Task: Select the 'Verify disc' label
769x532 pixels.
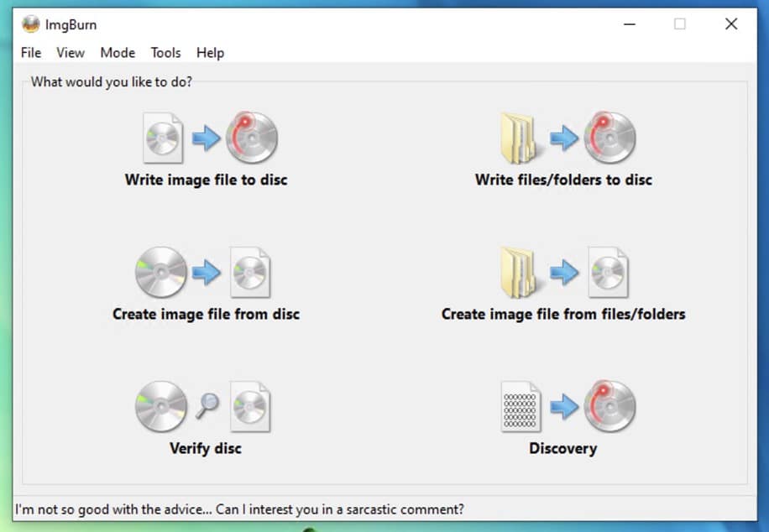Action: [x=206, y=449]
